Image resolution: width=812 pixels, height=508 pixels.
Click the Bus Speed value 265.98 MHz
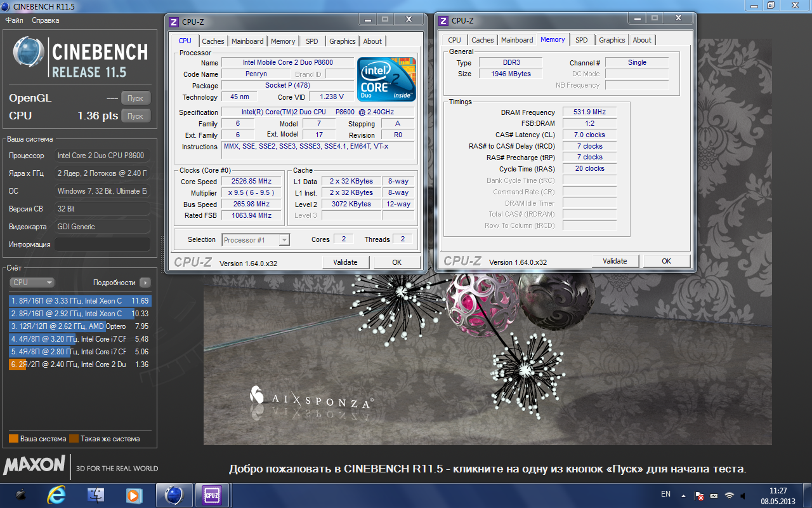pos(252,204)
